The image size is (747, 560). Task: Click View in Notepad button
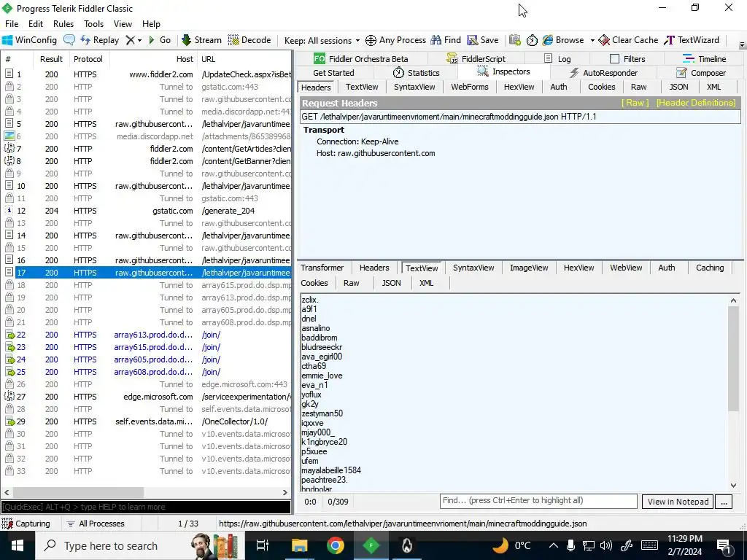(x=678, y=502)
